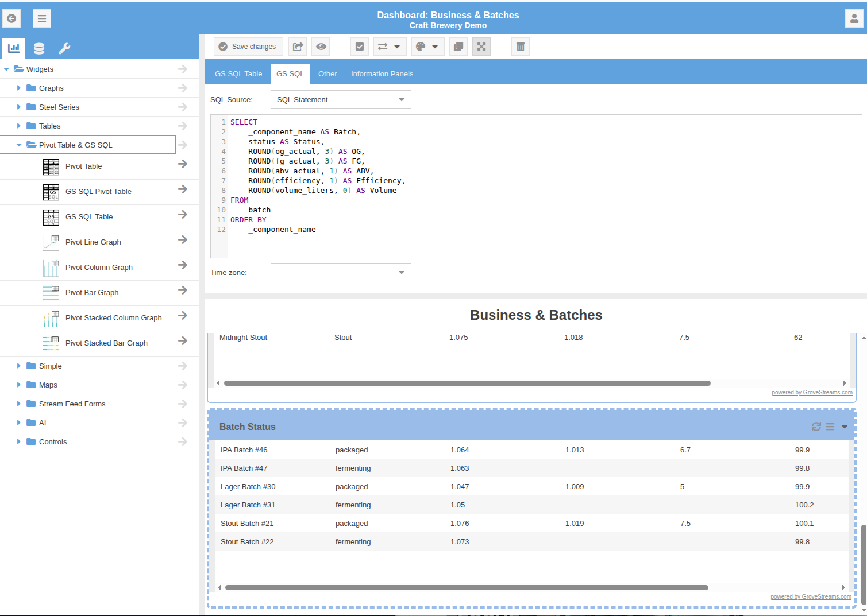Switch to the Information Panels tab
The width and height of the screenshot is (867, 616).
click(x=382, y=74)
